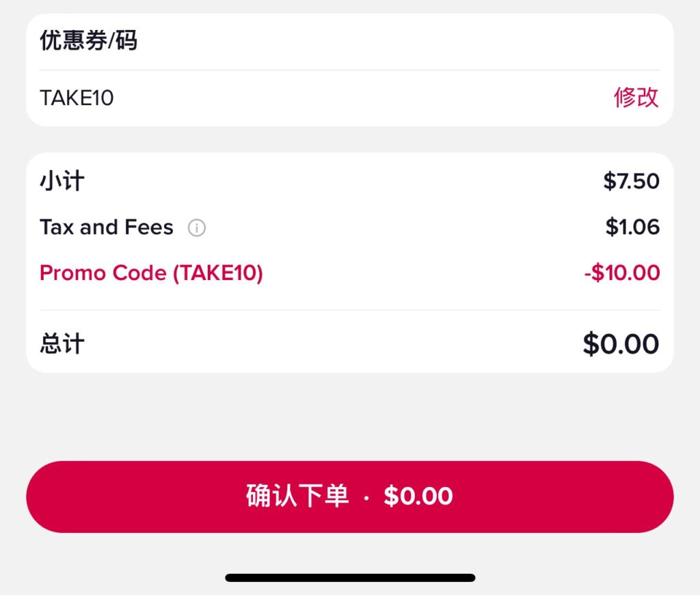700x595 pixels.
Task: Tap blank space between Promo Code label and discount
Action: 424,273
